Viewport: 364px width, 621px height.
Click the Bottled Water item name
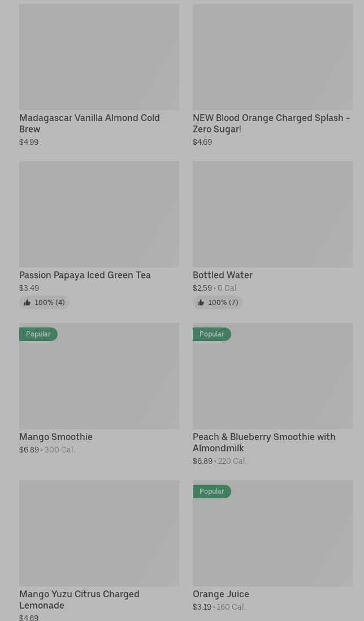[223, 275]
